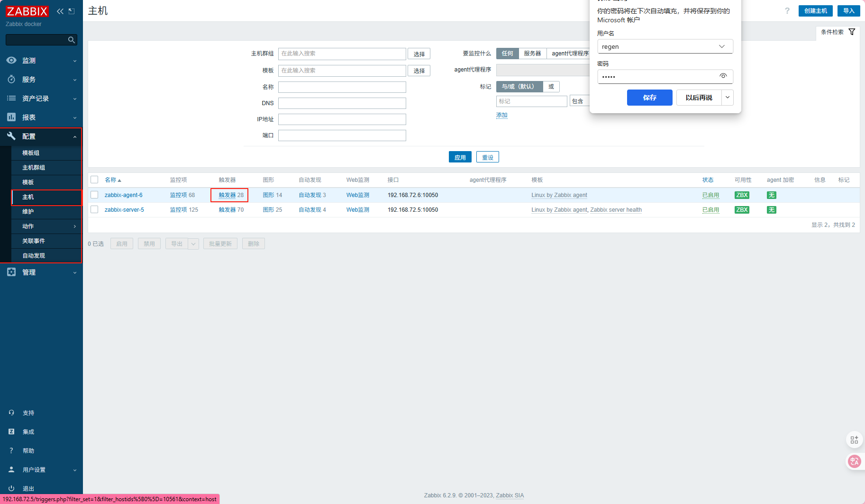Tick the zabbix-server-5 row checkbox
Viewport: 865px width, 504px height.
click(94, 209)
